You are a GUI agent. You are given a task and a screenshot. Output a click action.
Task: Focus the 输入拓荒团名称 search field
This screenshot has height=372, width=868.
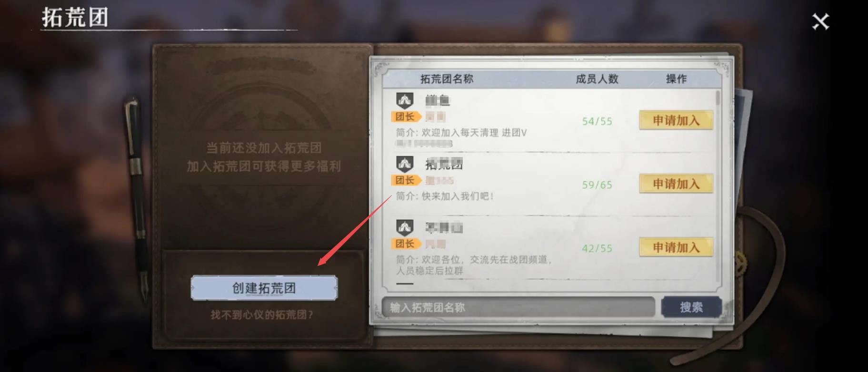coord(519,307)
